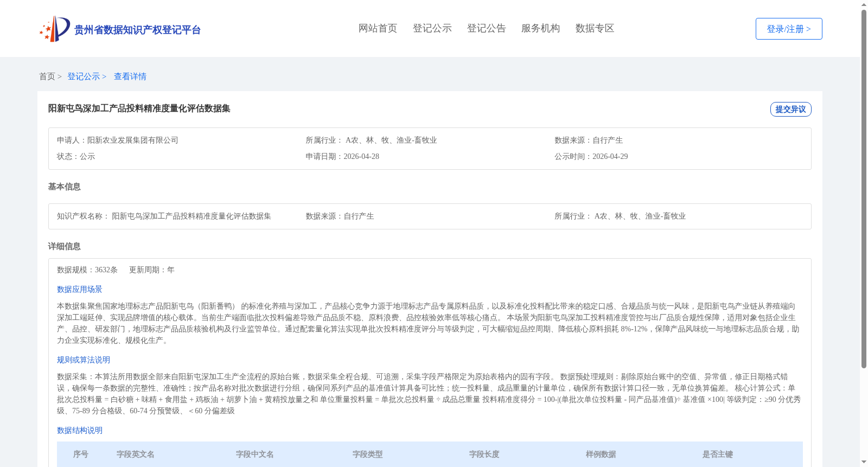Click the 字段中文名 column header

click(255, 454)
